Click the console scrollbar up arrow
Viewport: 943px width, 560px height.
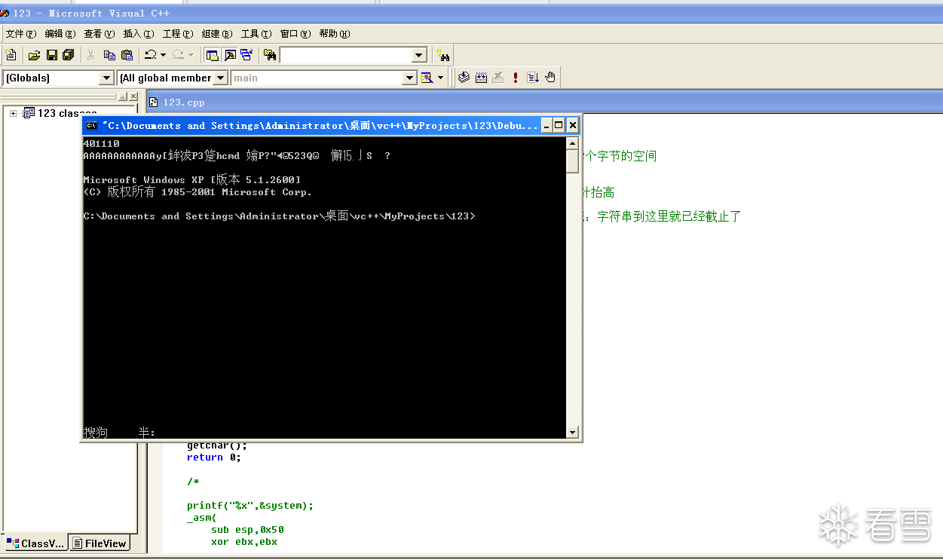572,143
